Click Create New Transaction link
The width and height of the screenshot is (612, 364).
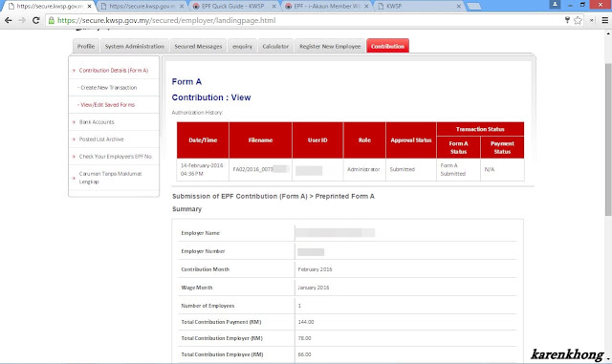(108, 87)
